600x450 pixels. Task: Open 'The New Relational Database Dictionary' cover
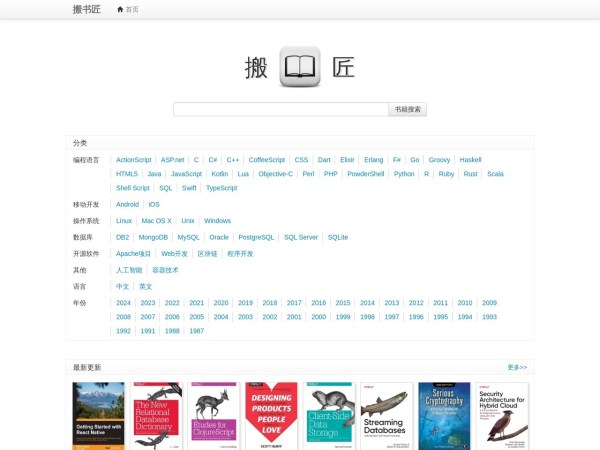(157, 416)
